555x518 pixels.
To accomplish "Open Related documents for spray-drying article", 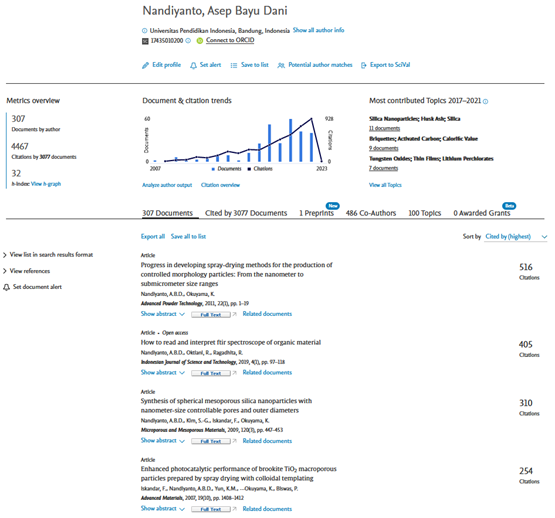I will click(x=267, y=314).
